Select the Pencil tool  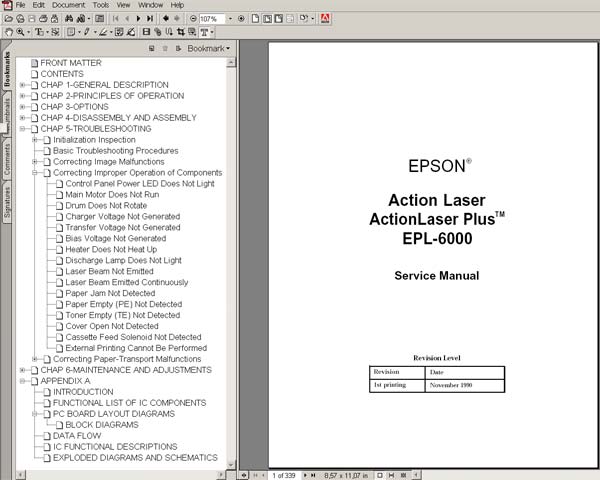87,32
